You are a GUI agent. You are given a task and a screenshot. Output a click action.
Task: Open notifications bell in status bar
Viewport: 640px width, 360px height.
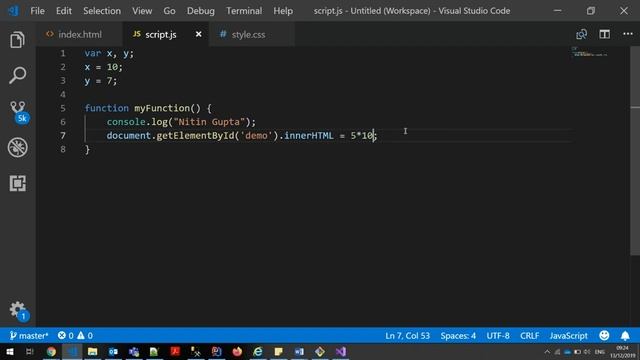pos(625,336)
